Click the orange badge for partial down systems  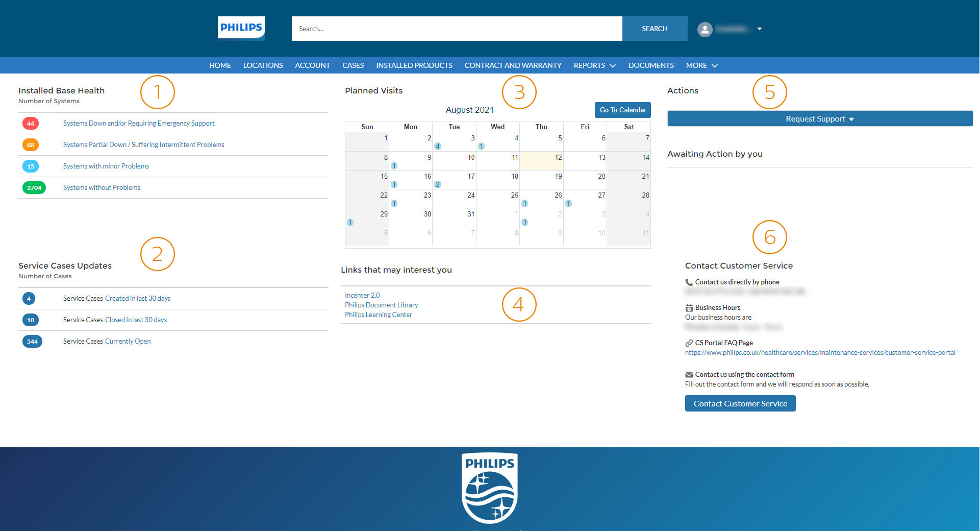click(31, 144)
